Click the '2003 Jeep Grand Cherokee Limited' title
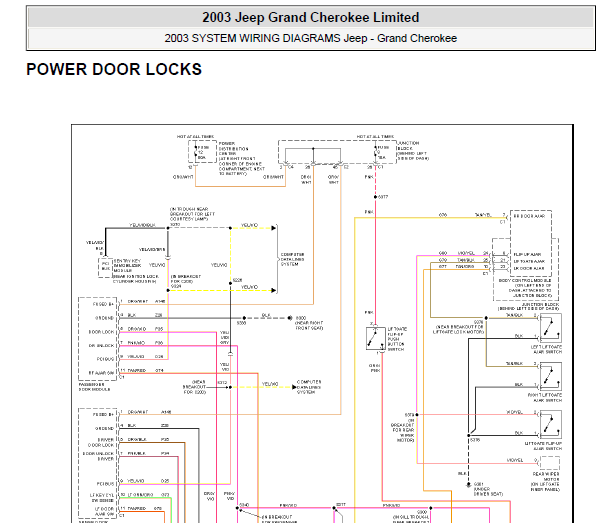 pos(310,17)
